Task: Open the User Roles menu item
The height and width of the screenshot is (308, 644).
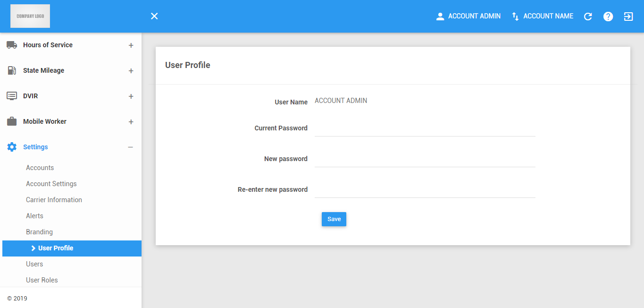Action: point(42,280)
